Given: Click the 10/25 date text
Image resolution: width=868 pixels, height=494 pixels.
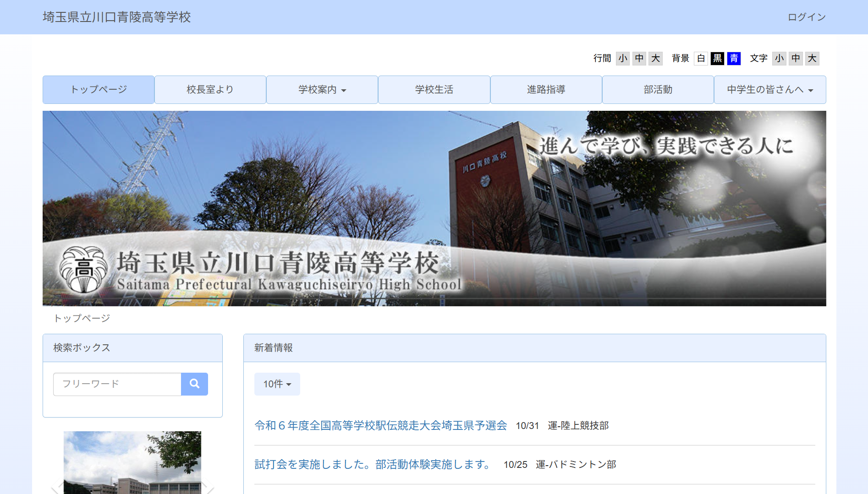Looking at the screenshot, I should coord(516,464).
